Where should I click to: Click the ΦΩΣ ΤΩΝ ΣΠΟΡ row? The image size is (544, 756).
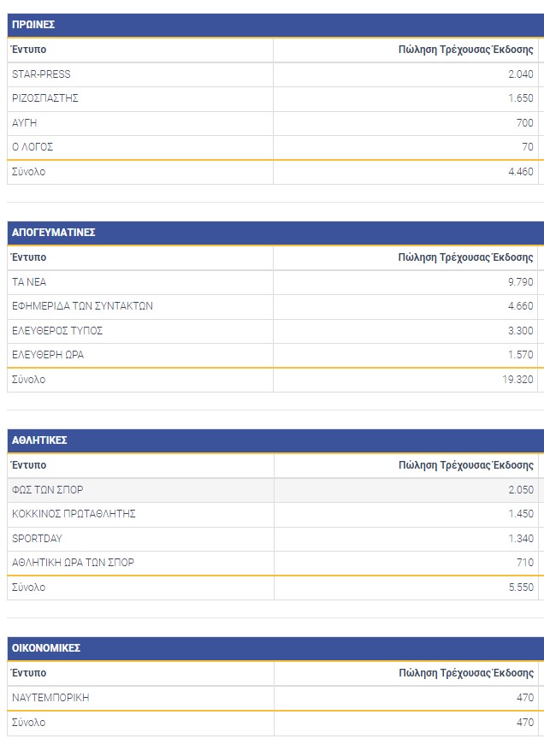[x=47, y=490]
